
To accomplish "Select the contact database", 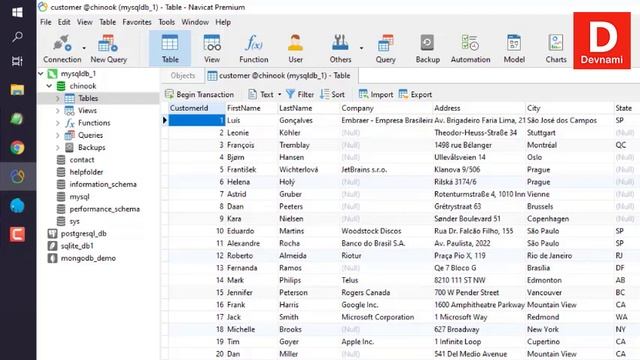I will coord(82,160).
